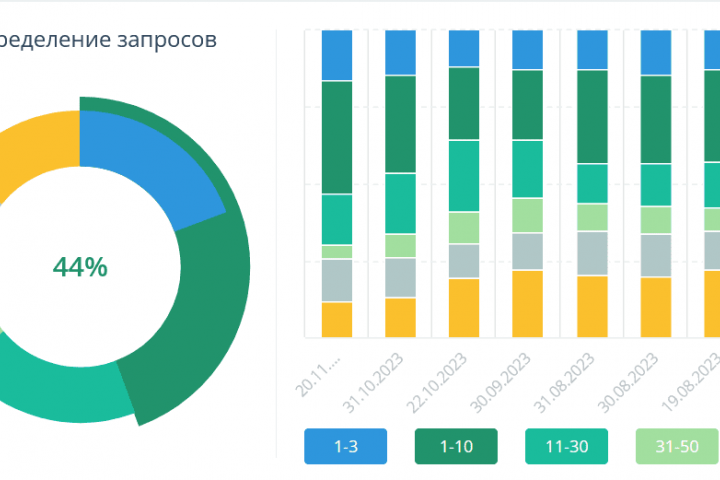Image resolution: width=720 pixels, height=480 pixels.
Task: Select yellow segment of 30.08.2023 bar
Action: click(656, 307)
